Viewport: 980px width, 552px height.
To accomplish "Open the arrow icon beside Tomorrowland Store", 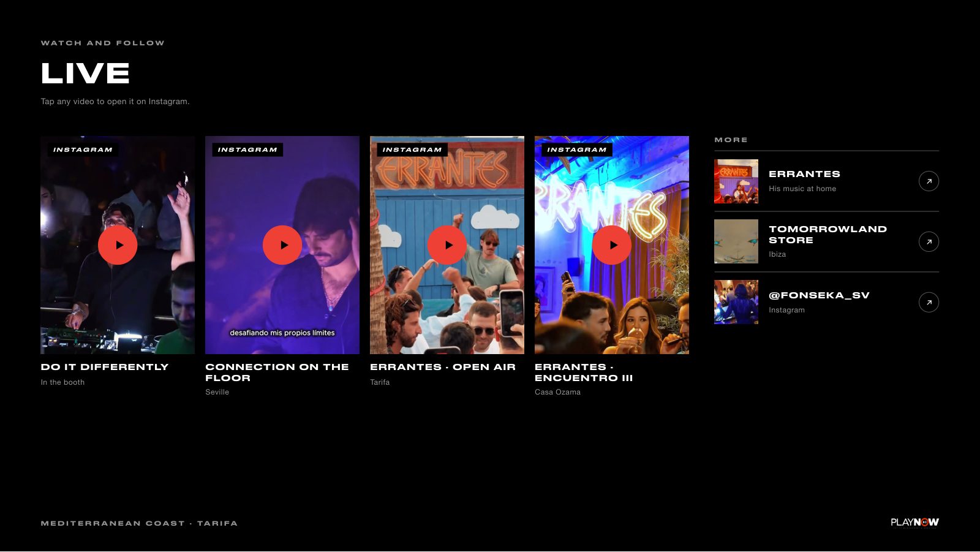I will (x=929, y=242).
